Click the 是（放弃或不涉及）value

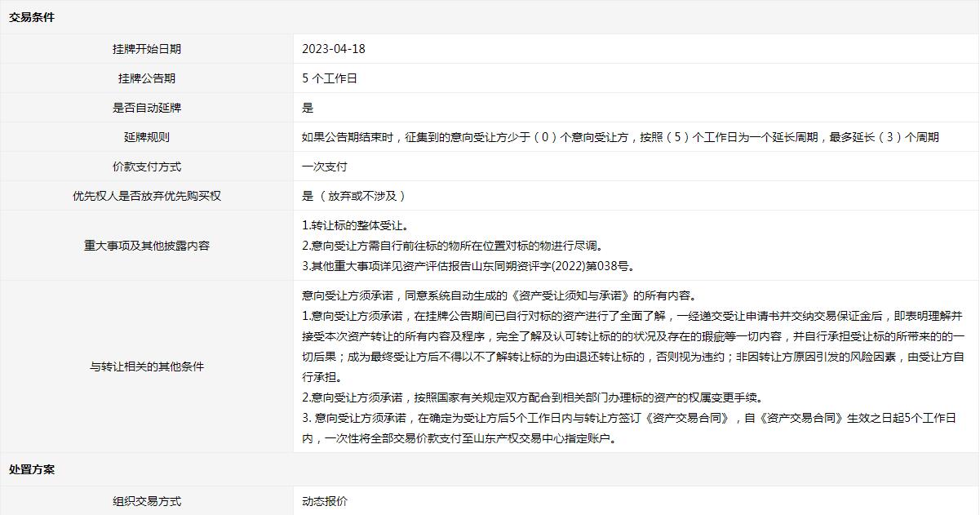tap(354, 196)
